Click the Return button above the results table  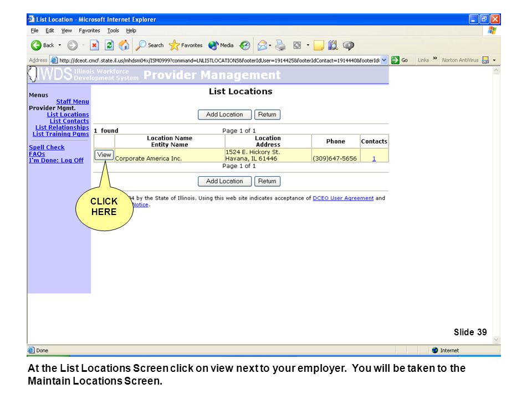tap(267, 115)
